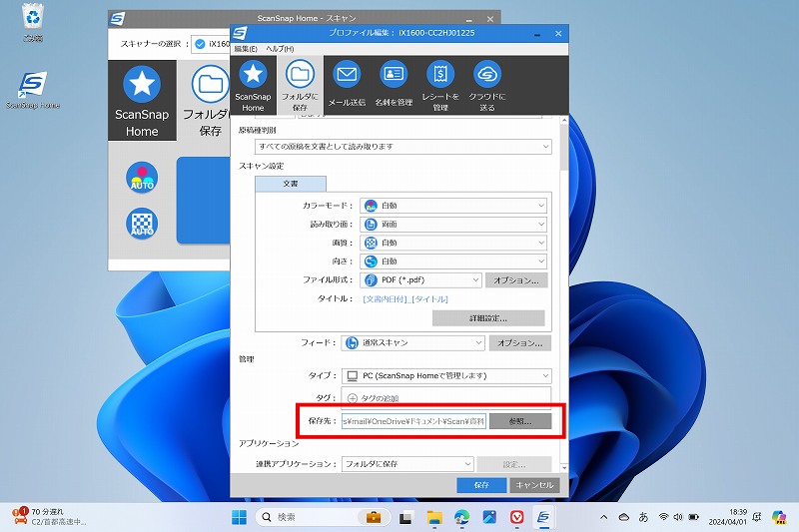Expand the カラーモード dropdown
The width and height of the screenshot is (799, 532).
453,205
